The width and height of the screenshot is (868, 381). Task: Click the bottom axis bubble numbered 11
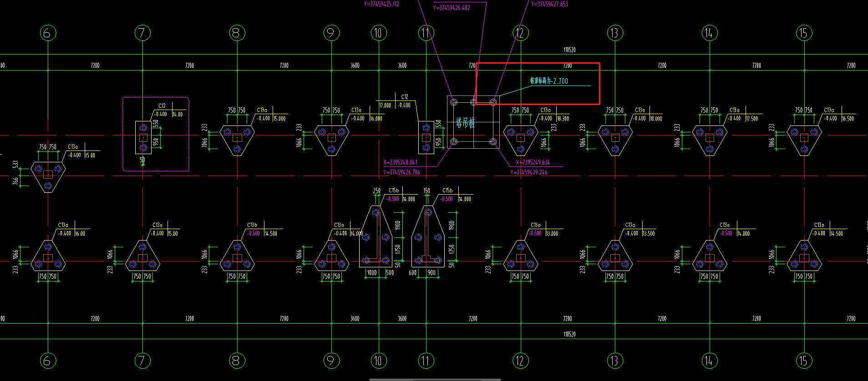coord(426,361)
